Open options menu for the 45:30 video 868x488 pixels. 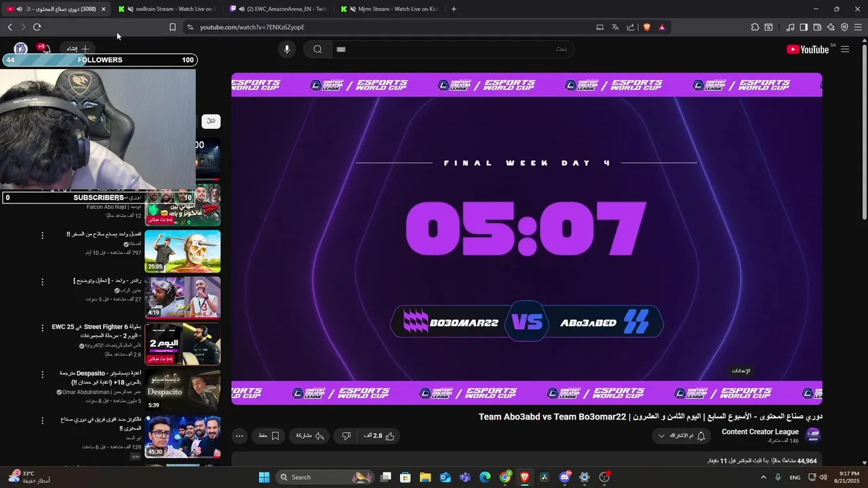click(x=43, y=420)
